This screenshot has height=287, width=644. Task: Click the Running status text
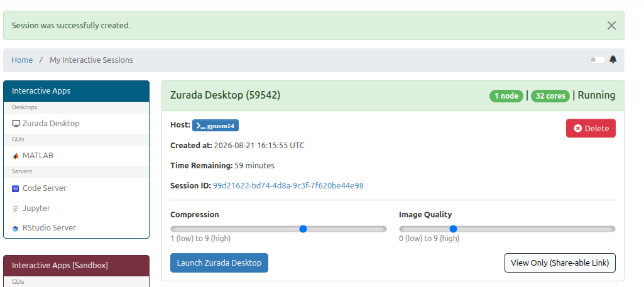click(596, 95)
